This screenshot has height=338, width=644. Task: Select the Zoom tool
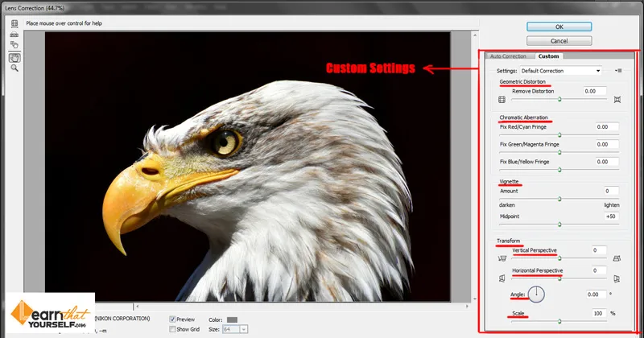point(14,68)
